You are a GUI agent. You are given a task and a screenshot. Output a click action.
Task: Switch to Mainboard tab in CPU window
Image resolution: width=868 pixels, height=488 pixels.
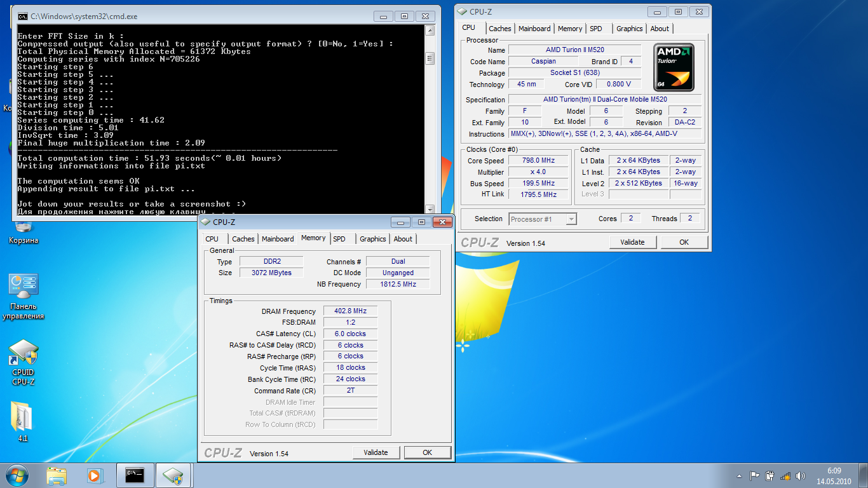coord(534,29)
